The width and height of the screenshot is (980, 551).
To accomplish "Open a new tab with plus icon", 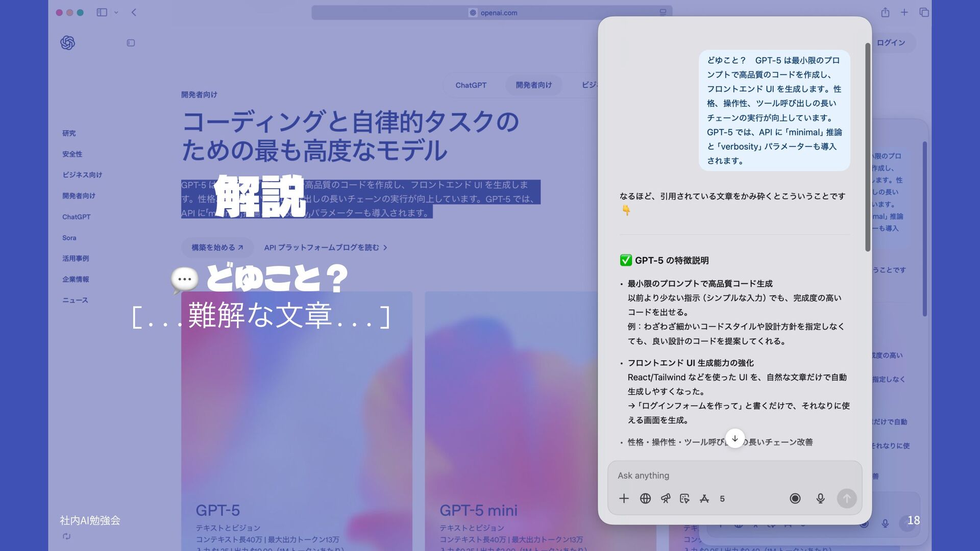I will click(x=904, y=12).
